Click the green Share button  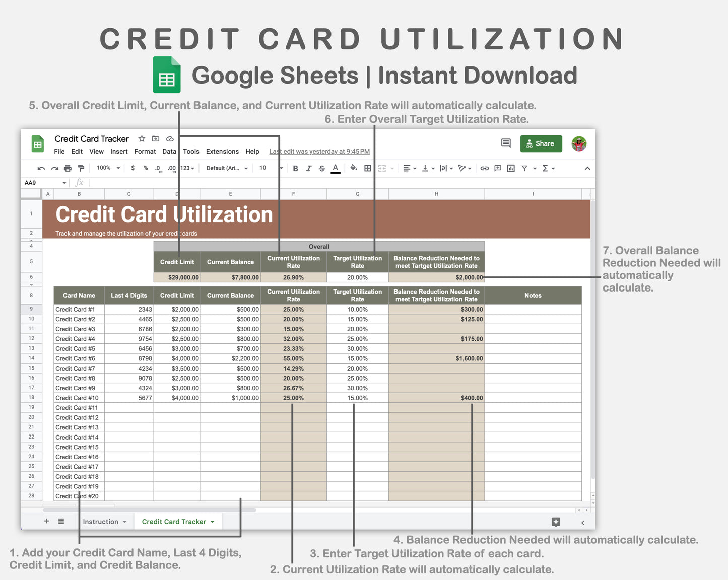pyautogui.click(x=540, y=143)
